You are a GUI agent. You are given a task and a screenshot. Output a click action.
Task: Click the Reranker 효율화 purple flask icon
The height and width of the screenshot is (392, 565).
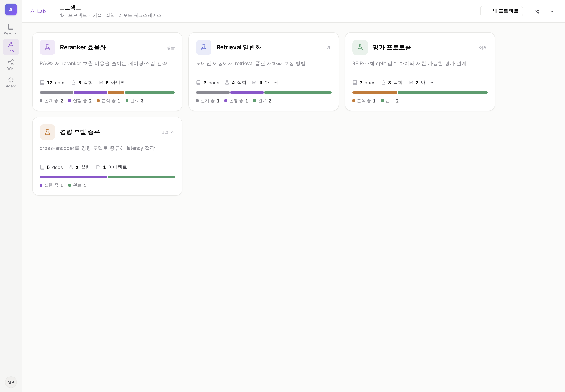(47, 47)
